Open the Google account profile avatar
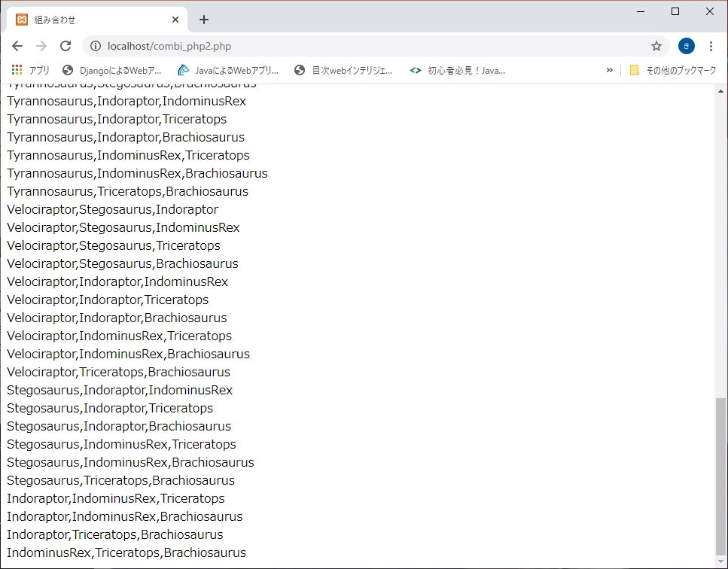 pyautogui.click(x=686, y=46)
